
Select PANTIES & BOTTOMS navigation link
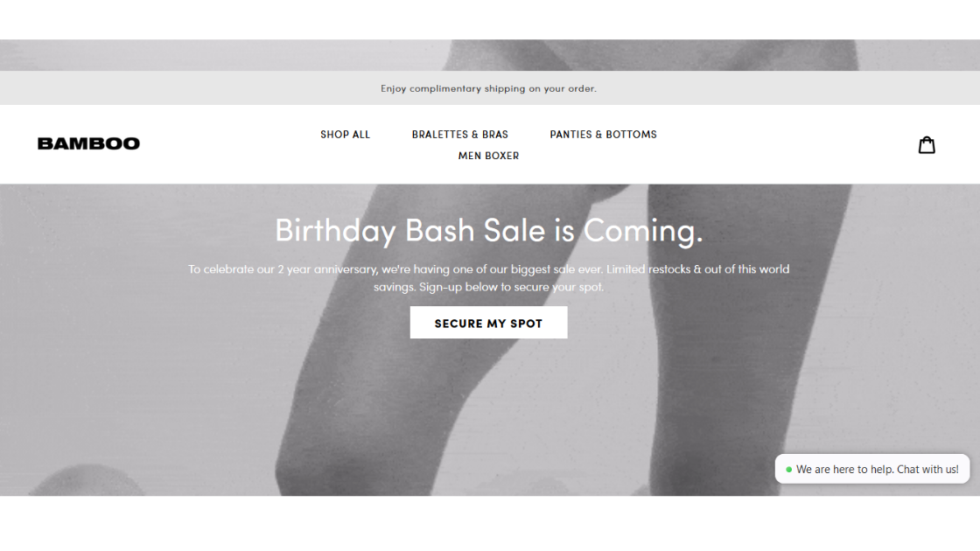click(x=603, y=135)
